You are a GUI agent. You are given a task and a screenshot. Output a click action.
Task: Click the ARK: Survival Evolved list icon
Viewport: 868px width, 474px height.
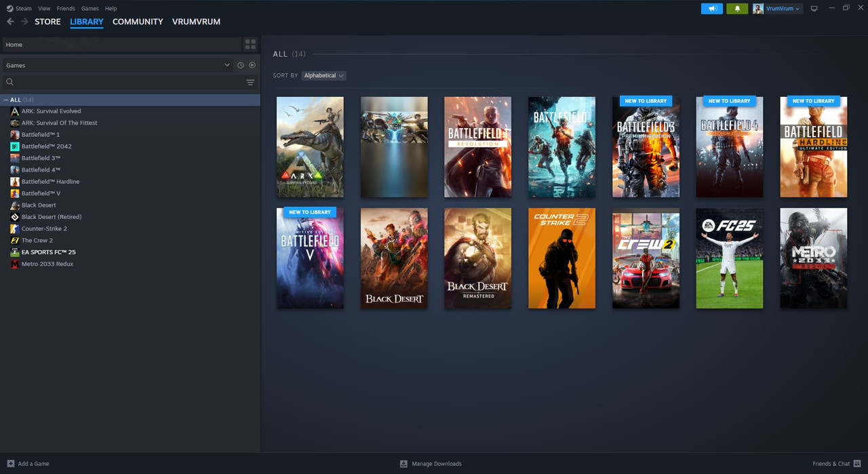coord(15,111)
